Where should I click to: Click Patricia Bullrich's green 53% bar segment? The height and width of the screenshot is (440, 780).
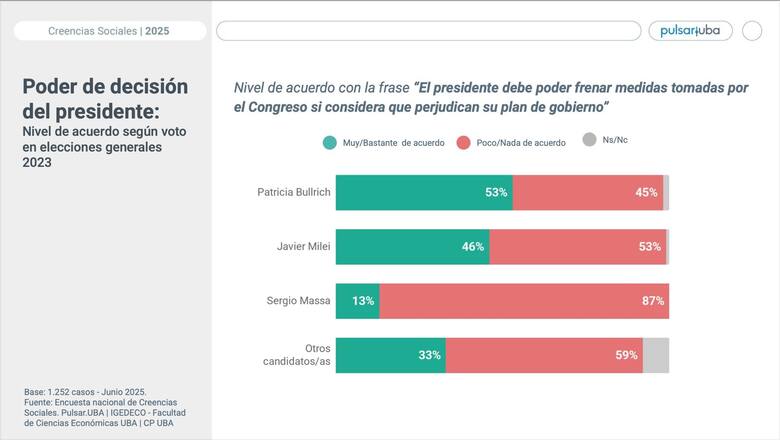[x=424, y=192]
